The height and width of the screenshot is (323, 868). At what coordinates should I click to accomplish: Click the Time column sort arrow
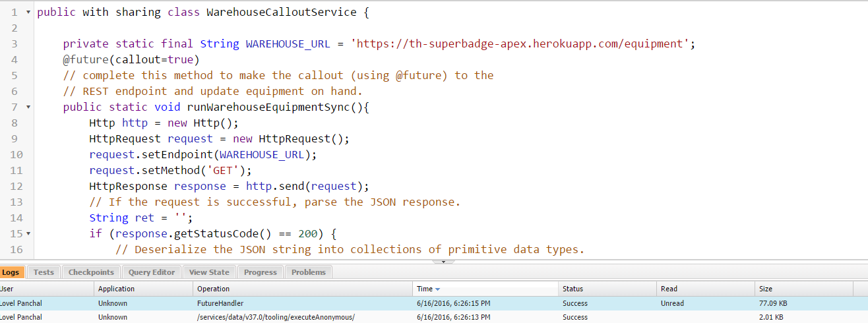pyautogui.click(x=438, y=289)
